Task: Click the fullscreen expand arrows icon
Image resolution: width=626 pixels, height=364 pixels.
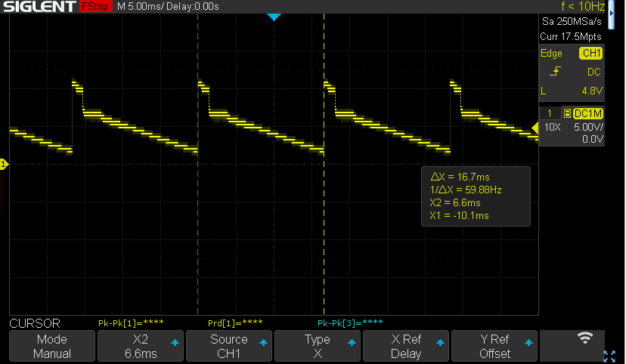Action: (x=609, y=356)
